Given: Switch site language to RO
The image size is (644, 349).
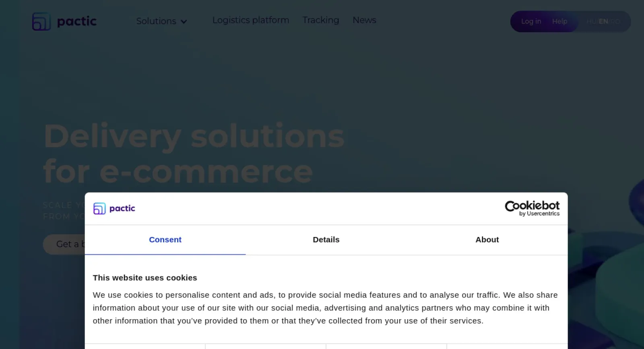Looking at the screenshot, I should pos(615,21).
